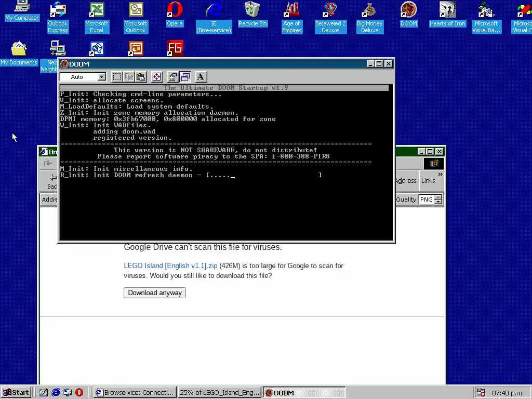Click the Paste icon in the DOOM toolbar
Image resolution: width=532 pixels, height=399 pixels.
coord(141,77)
